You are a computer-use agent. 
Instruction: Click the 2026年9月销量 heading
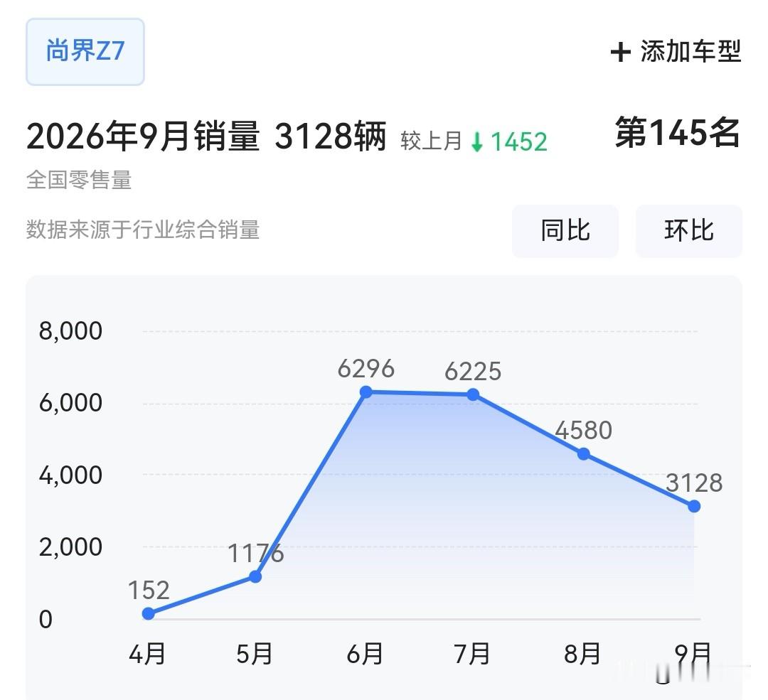click(x=143, y=136)
